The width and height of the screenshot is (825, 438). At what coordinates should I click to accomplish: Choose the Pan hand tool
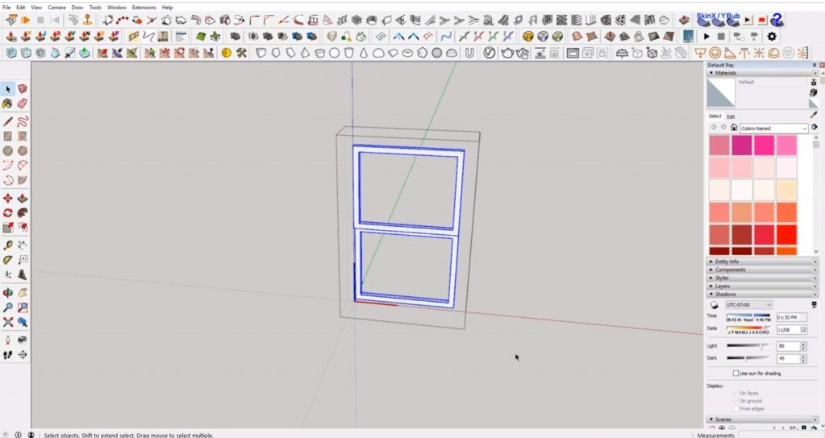(x=22, y=293)
